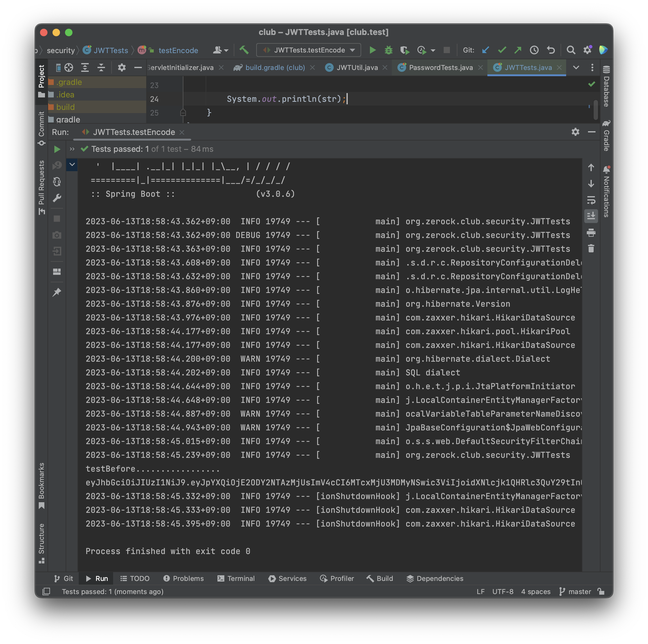This screenshot has height=644, width=648.
Task: Clear all console output trash icon
Action: click(591, 249)
